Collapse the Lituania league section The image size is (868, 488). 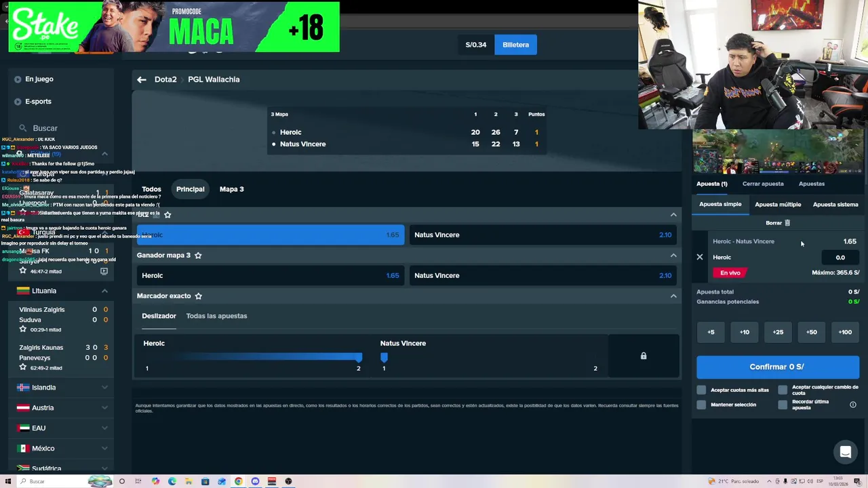pyautogui.click(x=104, y=291)
